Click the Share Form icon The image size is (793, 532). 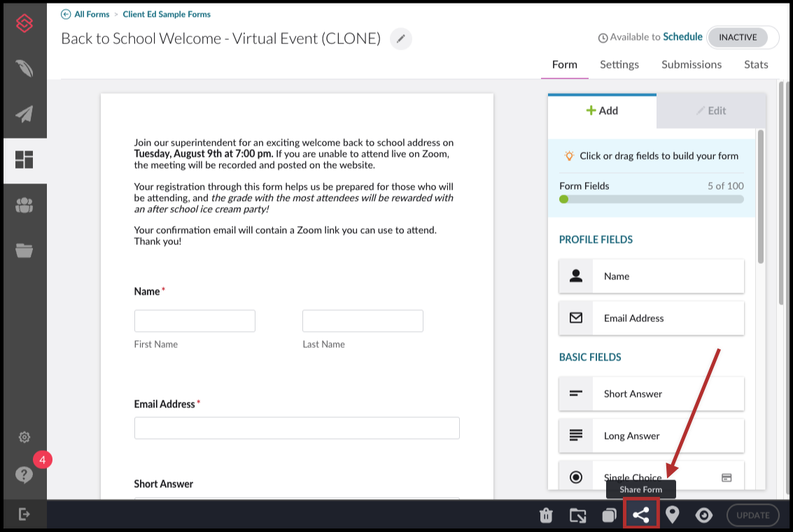641,514
